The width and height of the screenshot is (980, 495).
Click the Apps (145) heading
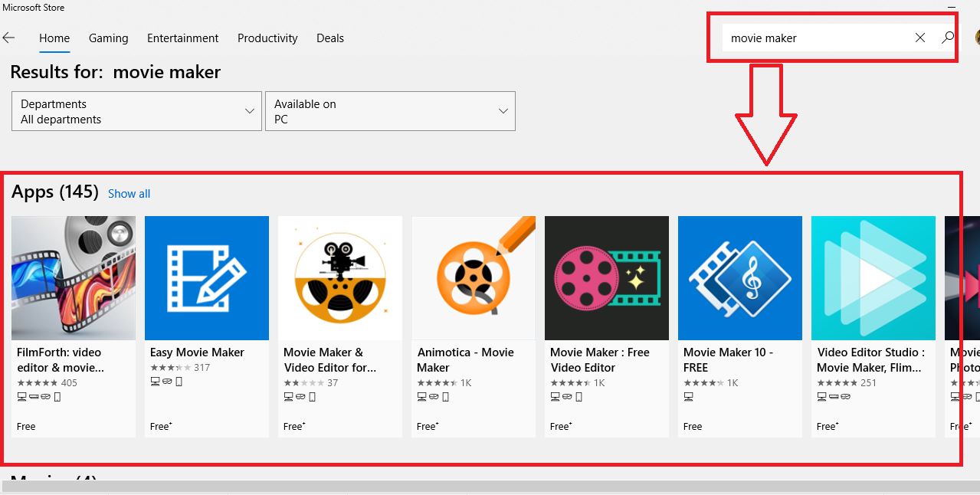click(x=55, y=192)
